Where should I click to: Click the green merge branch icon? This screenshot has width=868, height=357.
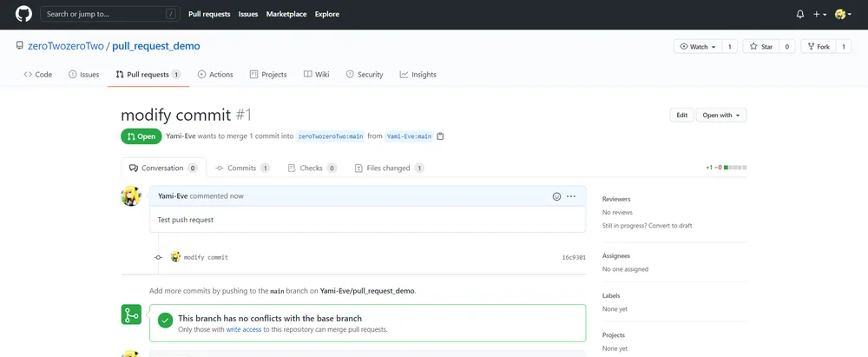coord(131,314)
